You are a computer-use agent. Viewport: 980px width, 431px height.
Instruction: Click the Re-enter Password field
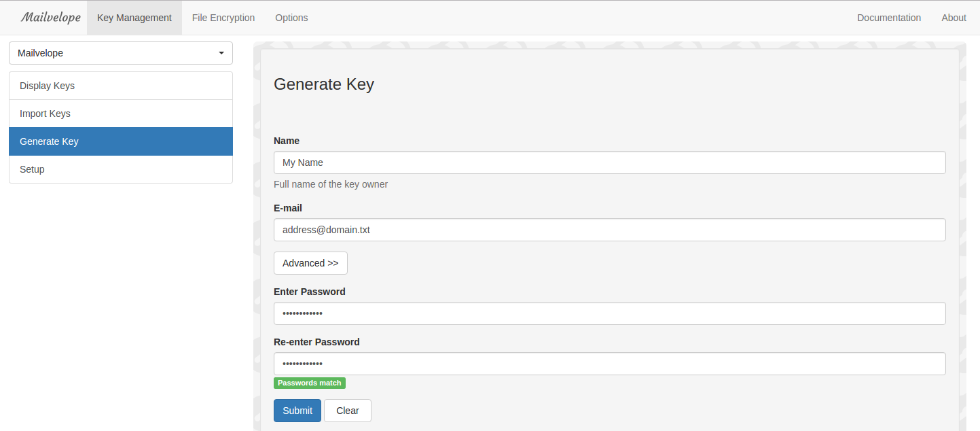pyautogui.click(x=609, y=364)
